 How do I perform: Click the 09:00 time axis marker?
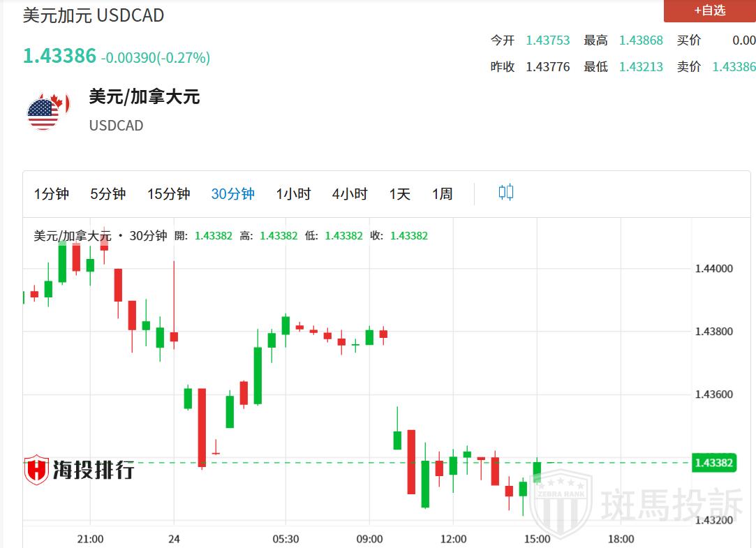(369, 539)
